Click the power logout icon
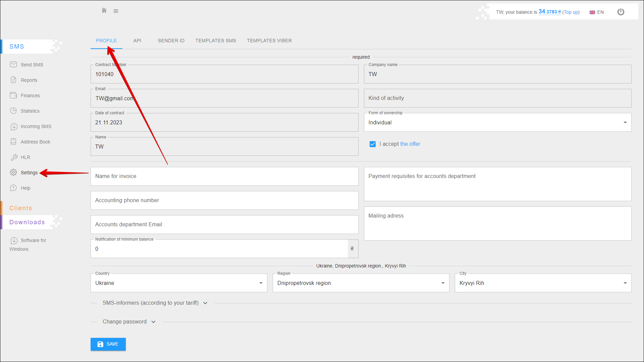 621,12
